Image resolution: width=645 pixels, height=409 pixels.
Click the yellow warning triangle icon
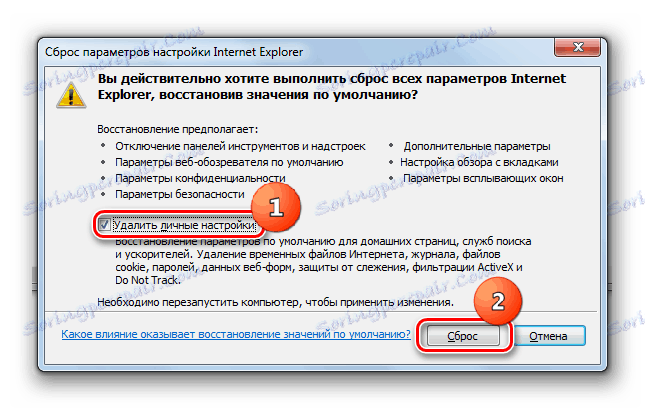pos(71,95)
